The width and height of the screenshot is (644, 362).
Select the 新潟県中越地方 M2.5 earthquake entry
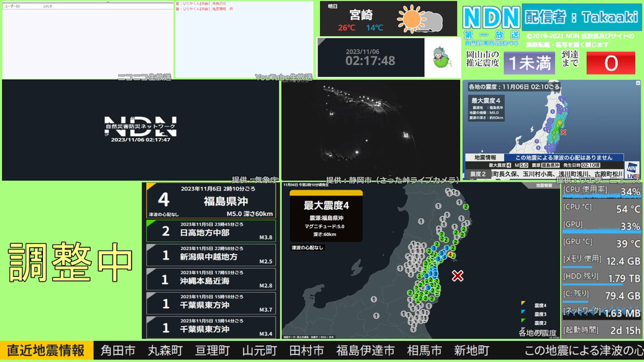[x=211, y=255]
